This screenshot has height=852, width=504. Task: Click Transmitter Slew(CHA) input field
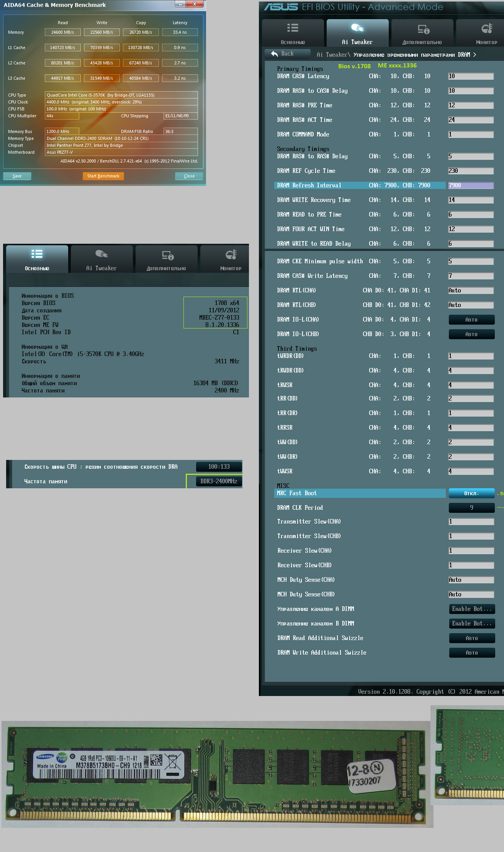[471, 522]
